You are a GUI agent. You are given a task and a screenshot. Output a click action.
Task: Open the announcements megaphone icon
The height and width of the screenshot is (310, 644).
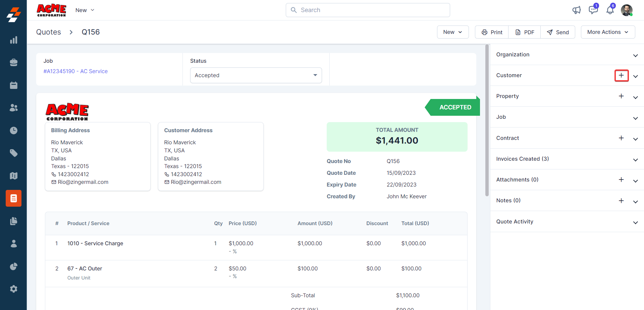tap(576, 10)
